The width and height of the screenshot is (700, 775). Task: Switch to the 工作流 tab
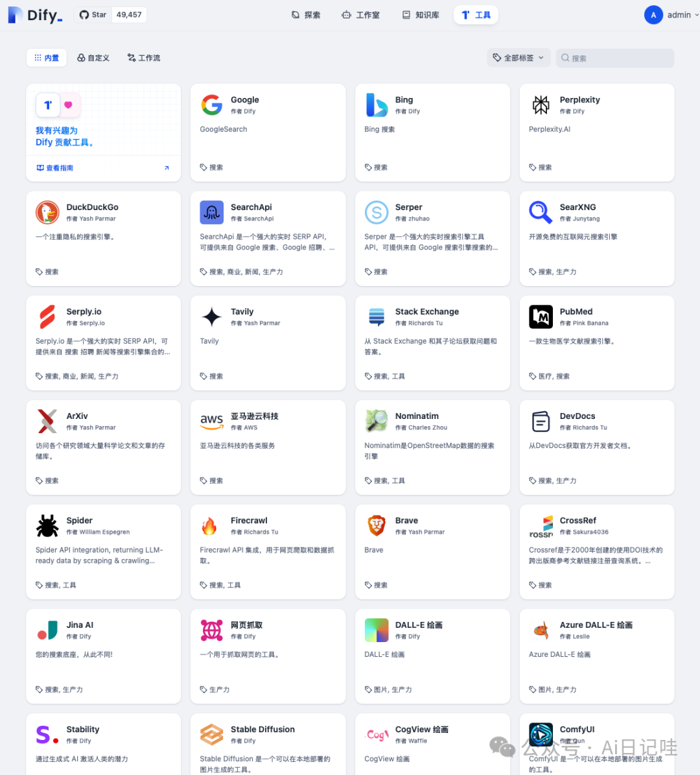tap(144, 58)
